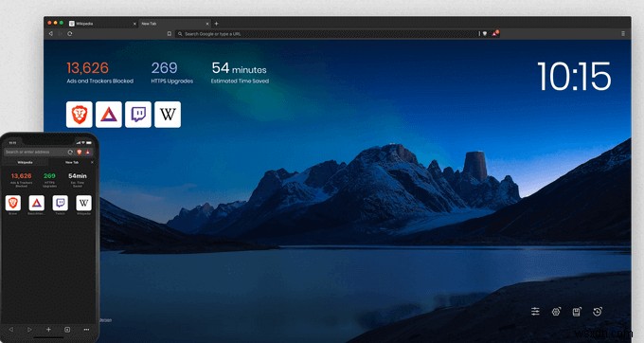
Task: Open the Brave top site tile on desktop
Action: [x=80, y=115]
